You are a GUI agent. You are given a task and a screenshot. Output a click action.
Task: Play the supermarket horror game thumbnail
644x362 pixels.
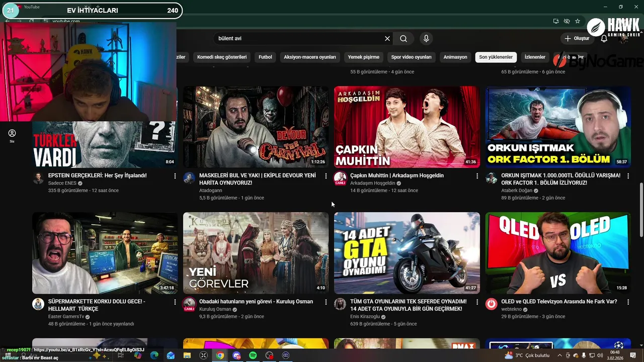click(105, 253)
